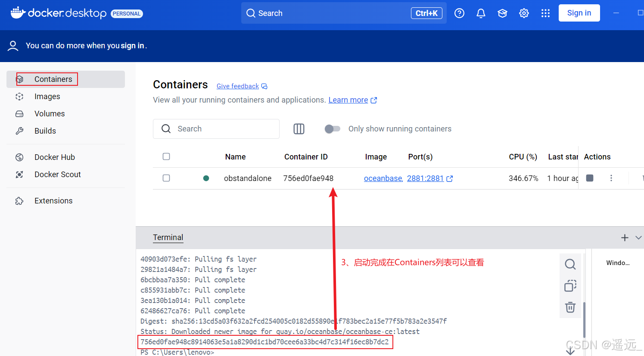This screenshot has width=644, height=356.
Task: Click the Give feedback speech icon
Action: [264, 86]
